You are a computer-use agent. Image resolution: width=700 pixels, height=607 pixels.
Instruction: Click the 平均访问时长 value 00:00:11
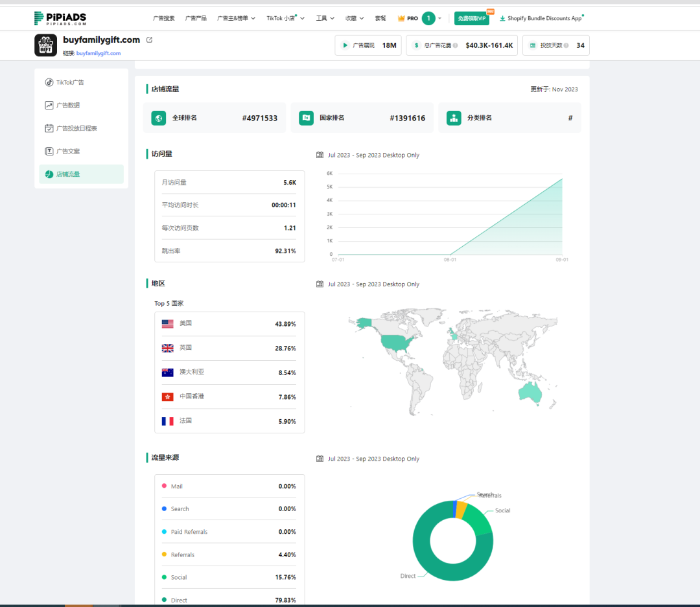(284, 205)
